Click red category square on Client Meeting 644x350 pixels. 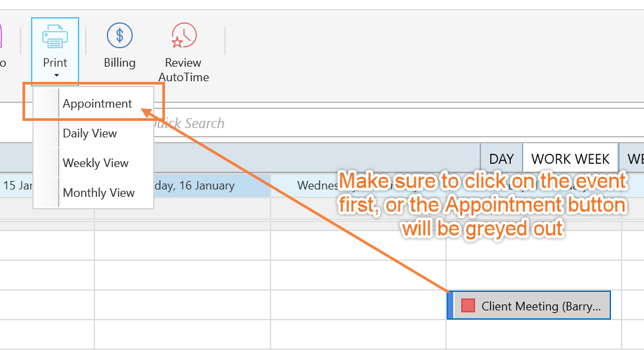point(468,306)
